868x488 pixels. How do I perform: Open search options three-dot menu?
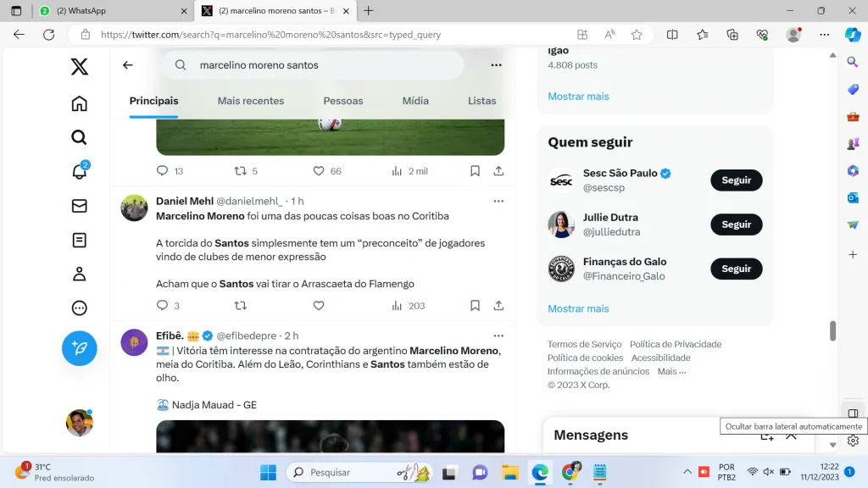pyautogui.click(x=496, y=65)
